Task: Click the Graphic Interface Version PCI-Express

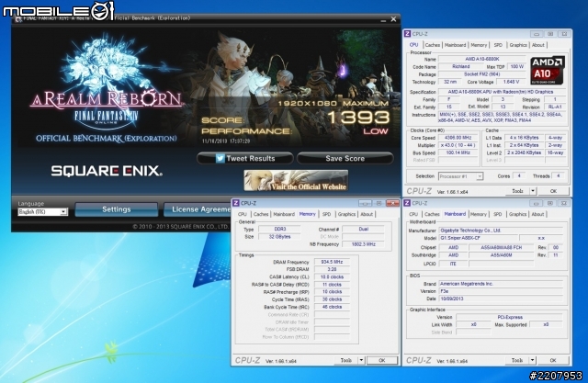Action: [510, 317]
